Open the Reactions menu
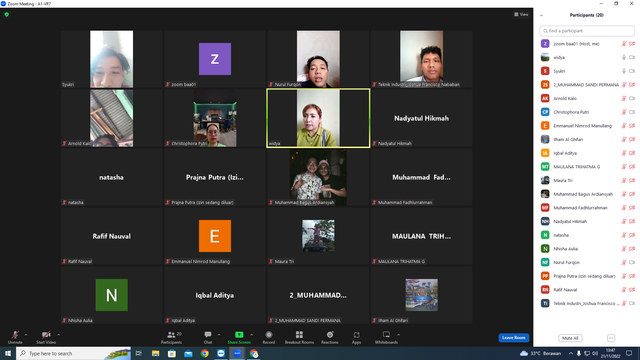The width and height of the screenshot is (640, 360). click(330, 337)
